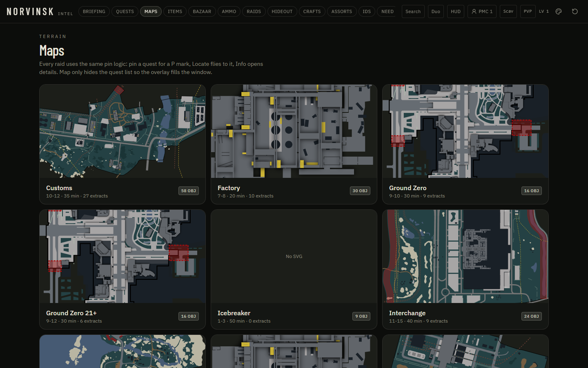Open the Ground Zero 21+ map preview
This screenshot has width=588, height=368.
pos(122,256)
